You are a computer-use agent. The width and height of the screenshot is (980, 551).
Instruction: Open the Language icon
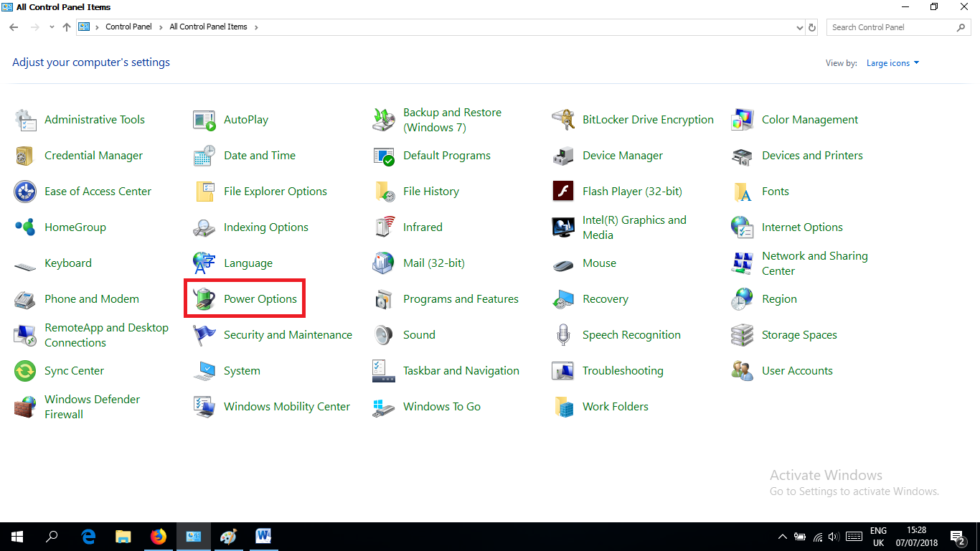pos(204,263)
